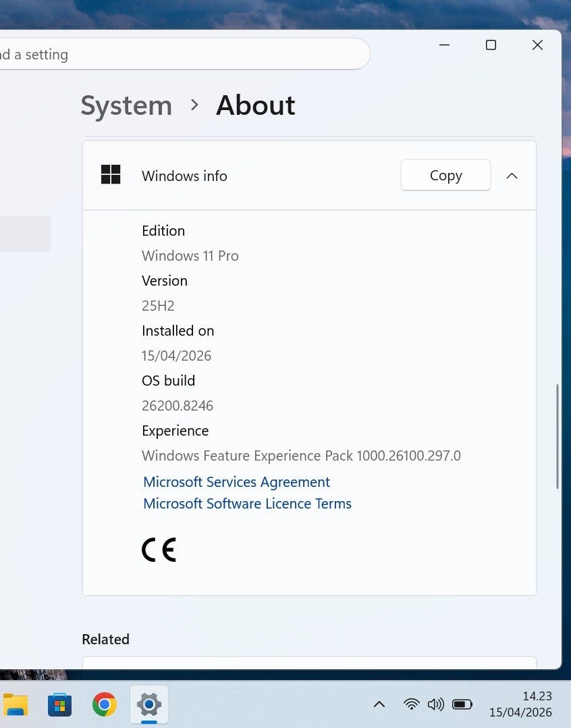Open Google Chrome from the taskbar

pos(104,705)
